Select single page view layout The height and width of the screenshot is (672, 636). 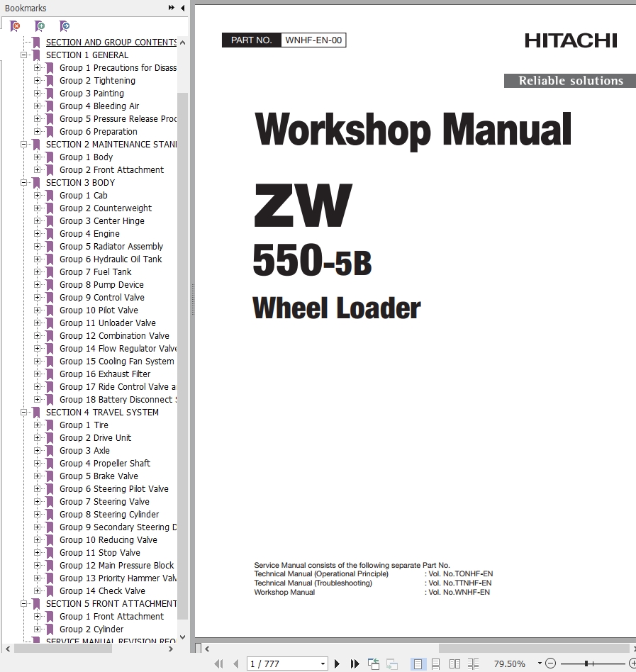pos(418,664)
